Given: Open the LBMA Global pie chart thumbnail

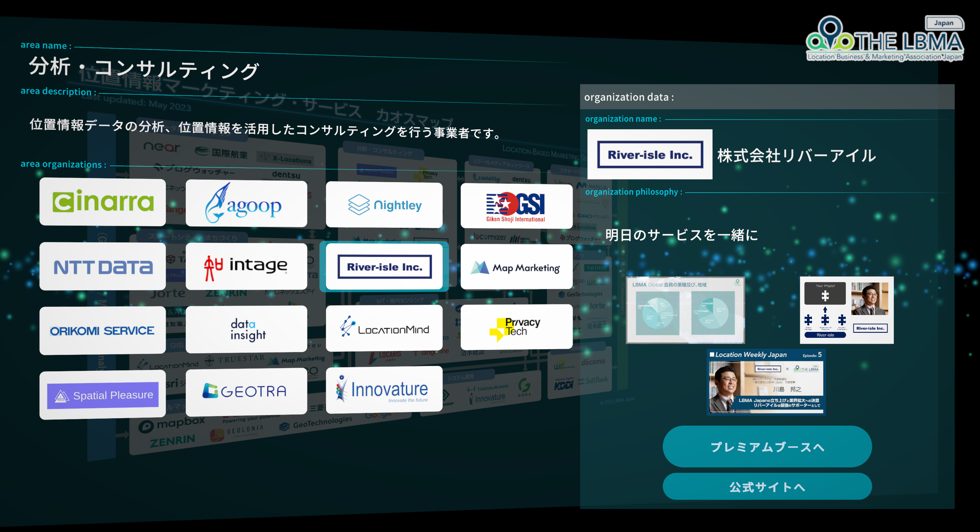Looking at the screenshot, I should coord(685,310).
